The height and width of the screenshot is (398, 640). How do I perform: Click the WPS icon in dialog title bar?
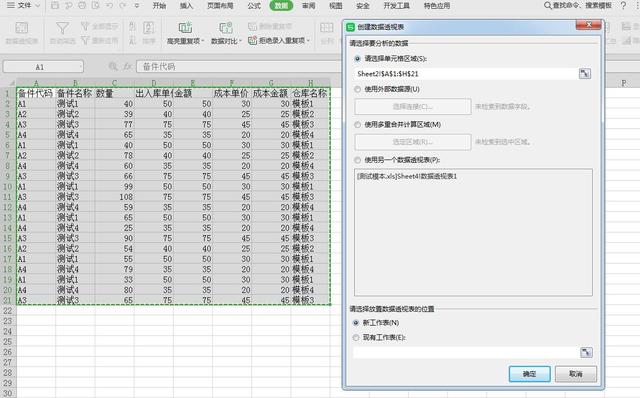pos(350,27)
